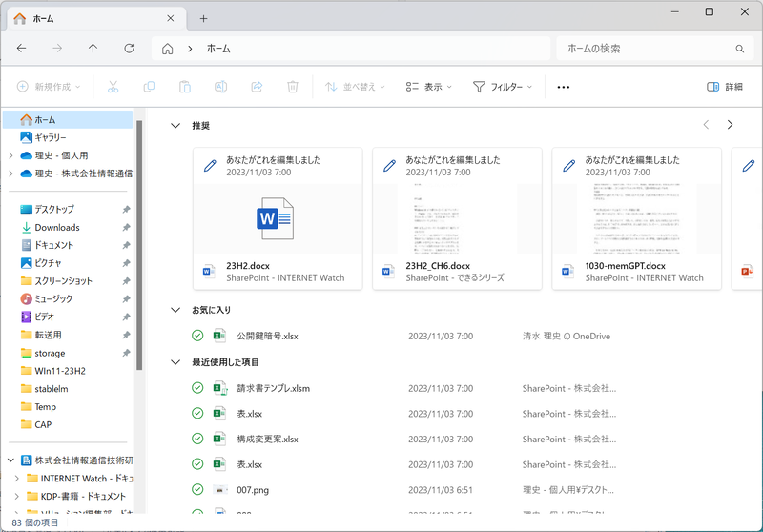Click the search magnifier icon

pyautogui.click(x=740, y=49)
